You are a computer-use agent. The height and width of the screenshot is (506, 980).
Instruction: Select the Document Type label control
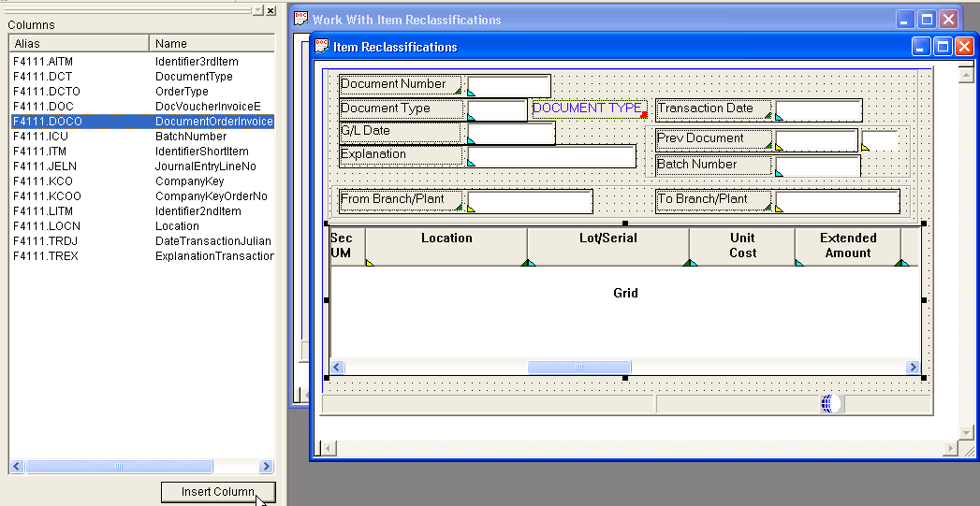pyautogui.click(x=400, y=108)
